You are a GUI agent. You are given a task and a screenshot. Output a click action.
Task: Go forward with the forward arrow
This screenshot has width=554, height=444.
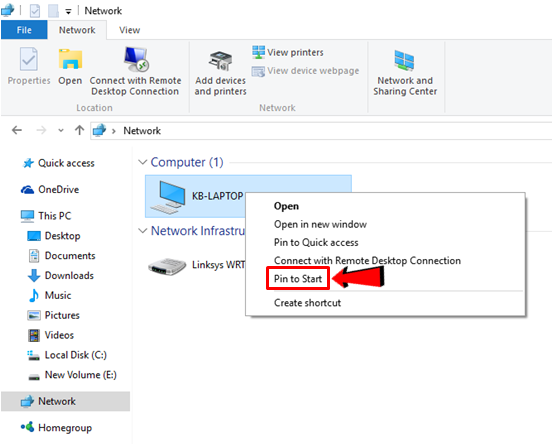[41, 130]
